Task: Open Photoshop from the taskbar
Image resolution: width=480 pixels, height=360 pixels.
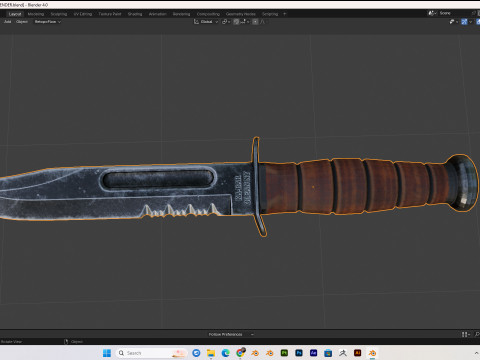Action: coord(299,353)
